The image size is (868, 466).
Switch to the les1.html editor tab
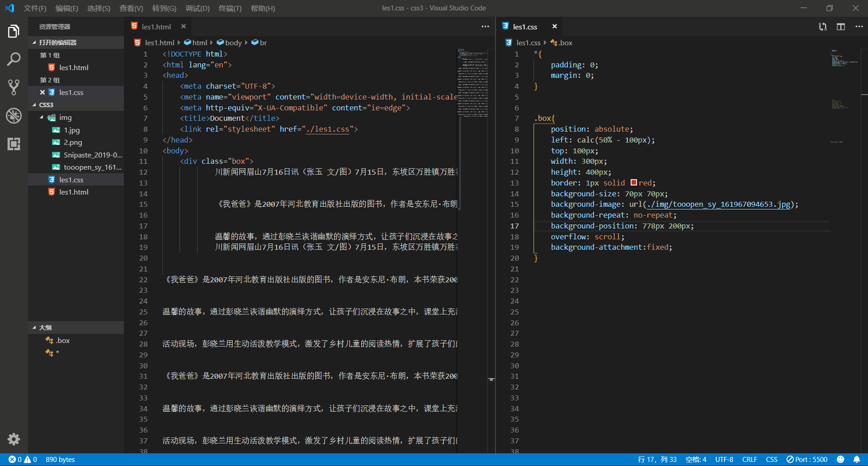[x=156, y=27]
